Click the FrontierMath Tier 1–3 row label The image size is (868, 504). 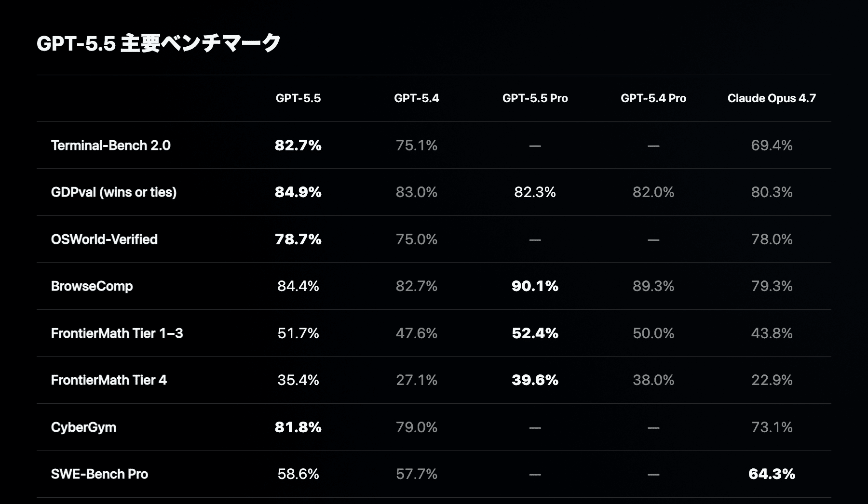117,333
